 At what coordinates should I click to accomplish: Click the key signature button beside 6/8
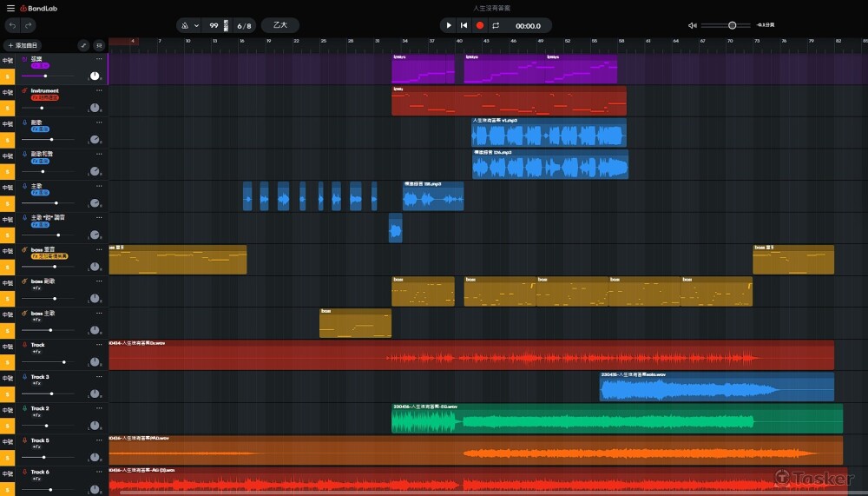coord(279,25)
